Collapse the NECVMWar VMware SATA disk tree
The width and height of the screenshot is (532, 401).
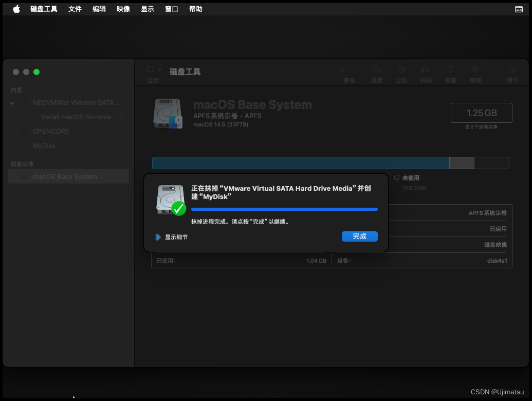click(12, 103)
